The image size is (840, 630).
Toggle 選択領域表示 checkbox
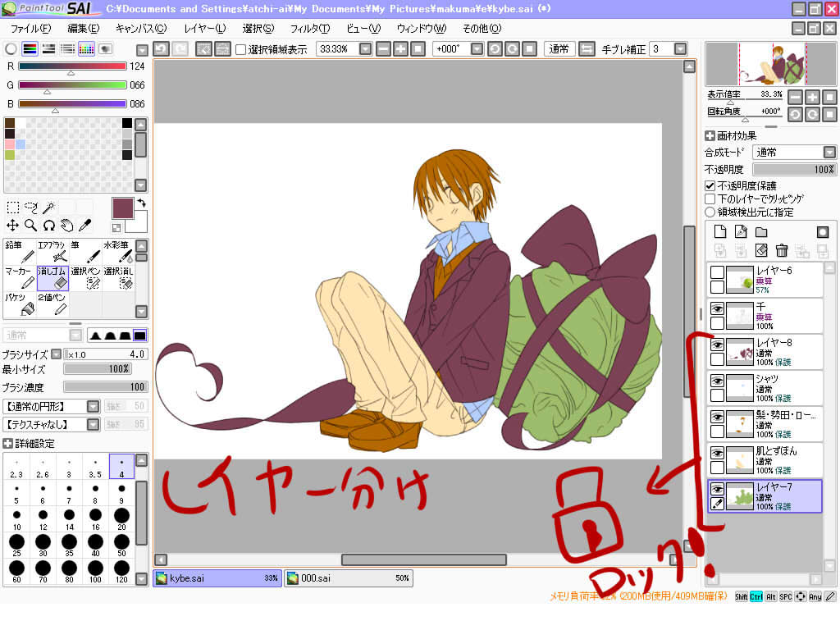pos(241,50)
